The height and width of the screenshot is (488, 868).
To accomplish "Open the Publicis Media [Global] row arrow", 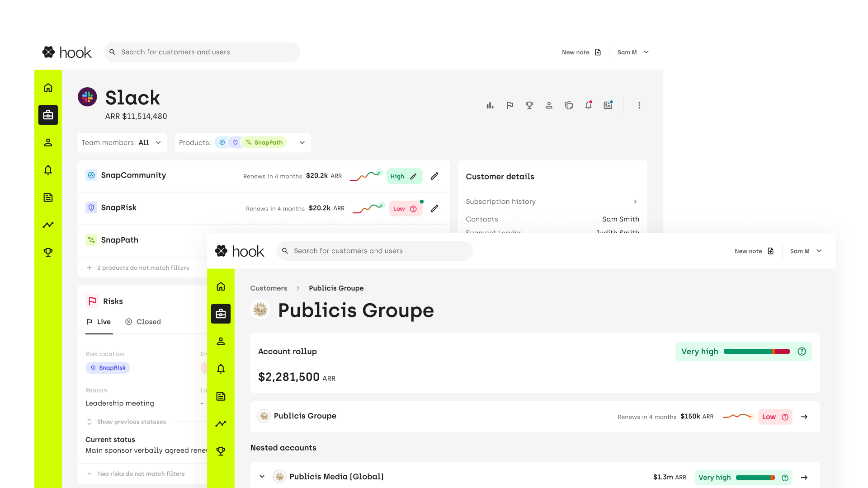I will point(804,477).
